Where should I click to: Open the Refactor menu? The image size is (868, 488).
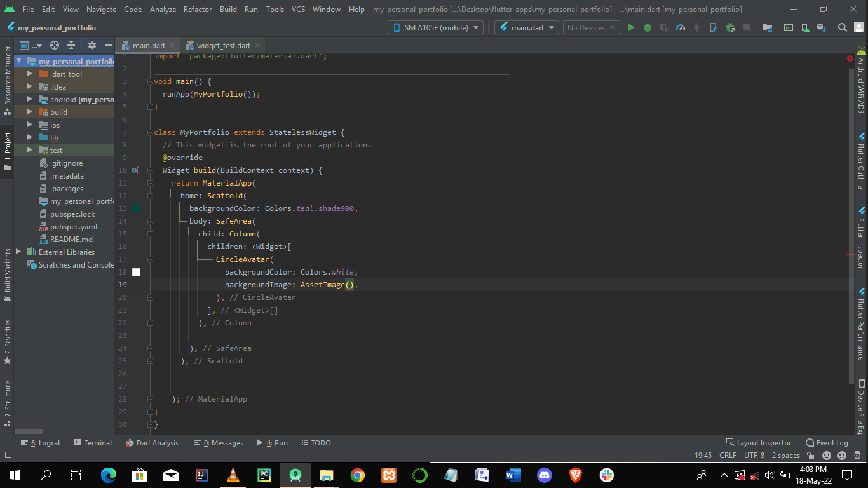(198, 9)
